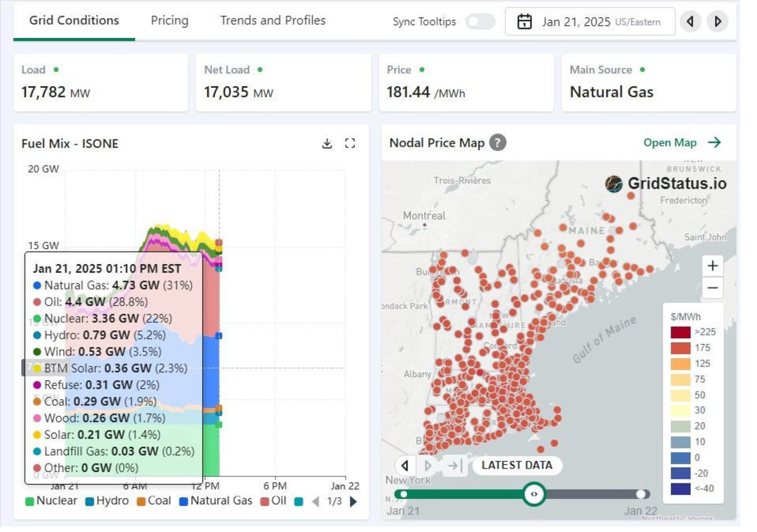Image resolution: width=757 pixels, height=532 pixels.
Task: Toggle Nuclear series in chart legend
Action: [x=51, y=501]
